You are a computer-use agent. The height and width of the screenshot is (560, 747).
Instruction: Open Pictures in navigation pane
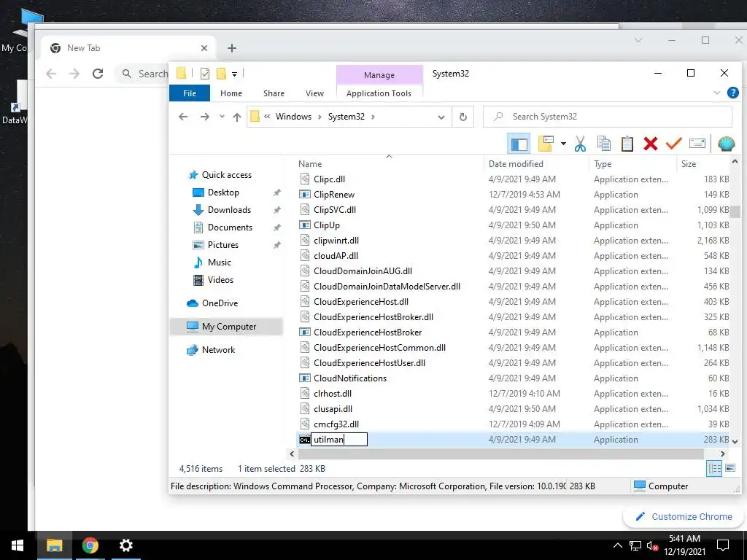point(223,245)
